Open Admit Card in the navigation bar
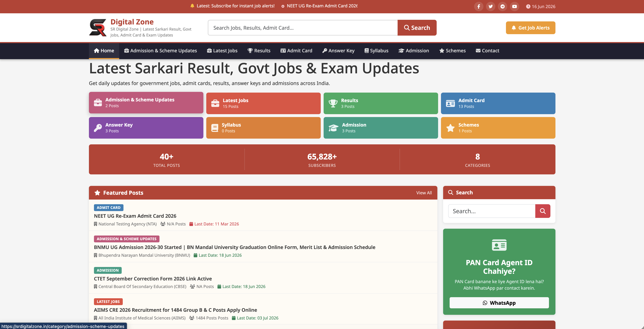 296,51
